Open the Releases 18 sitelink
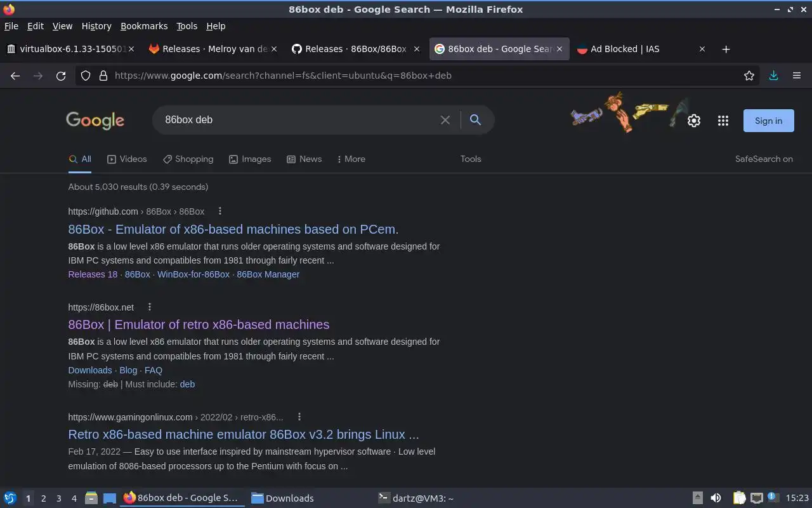Viewport: 812px width, 508px height. coord(93,274)
